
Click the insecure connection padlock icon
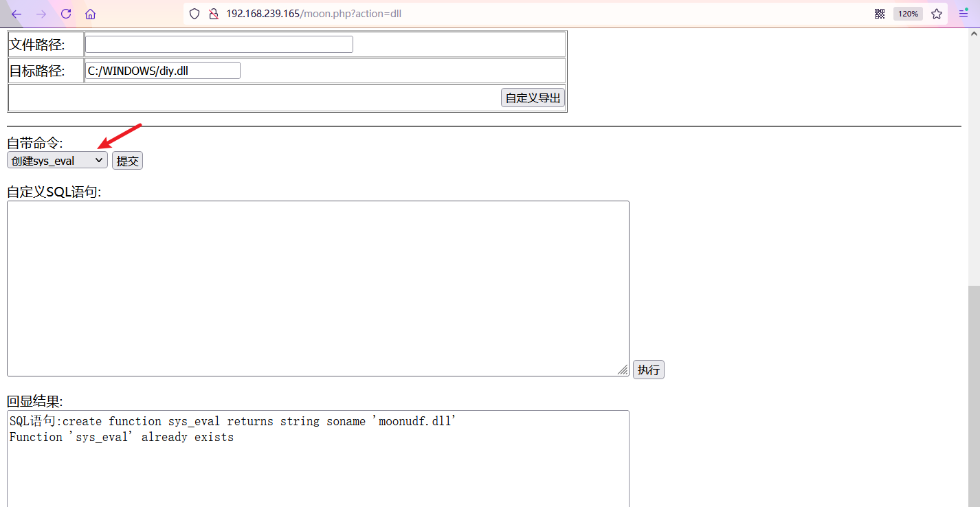pyautogui.click(x=213, y=14)
